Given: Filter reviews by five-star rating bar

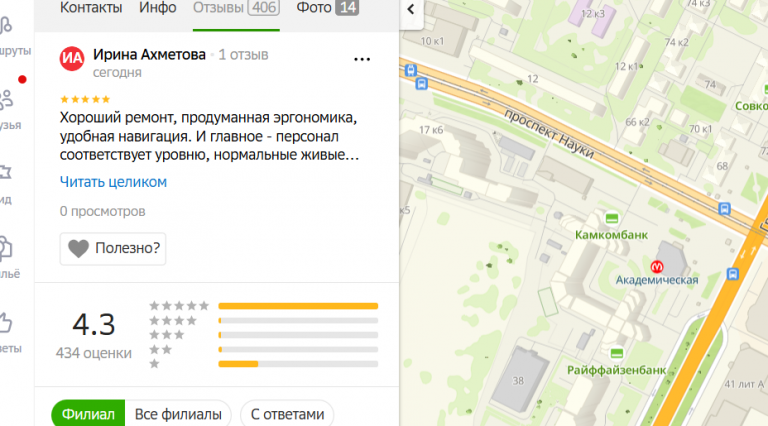Looking at the screenshot, I should pos(298,306).
